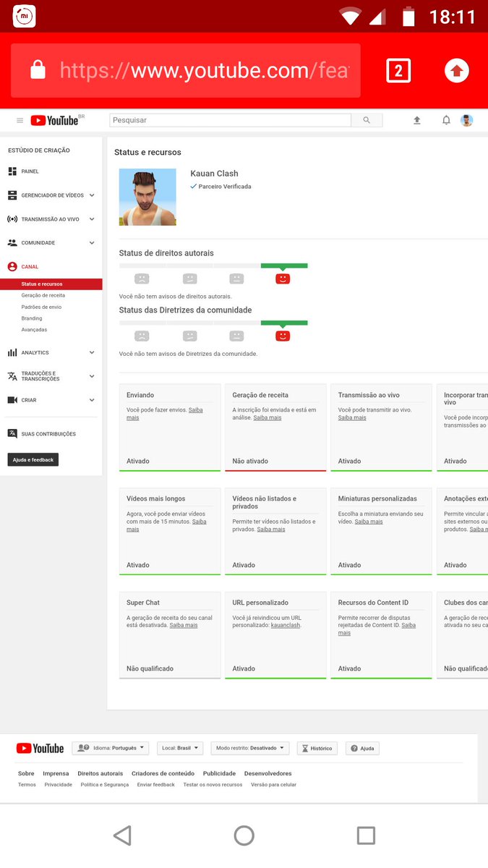The image size is (488, 868).
Task: Click the Direitos autorais footer link
Action: (100, 773)
